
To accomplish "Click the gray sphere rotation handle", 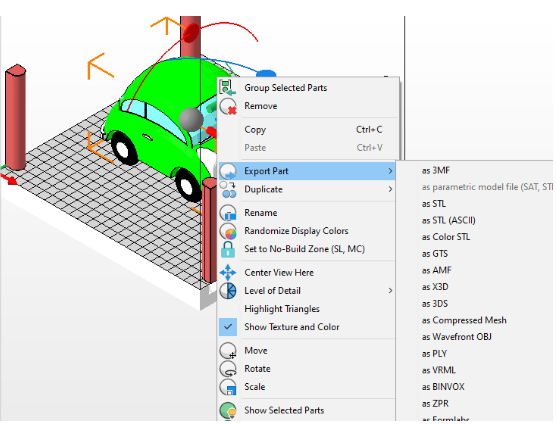I will [x=191, y=119].
